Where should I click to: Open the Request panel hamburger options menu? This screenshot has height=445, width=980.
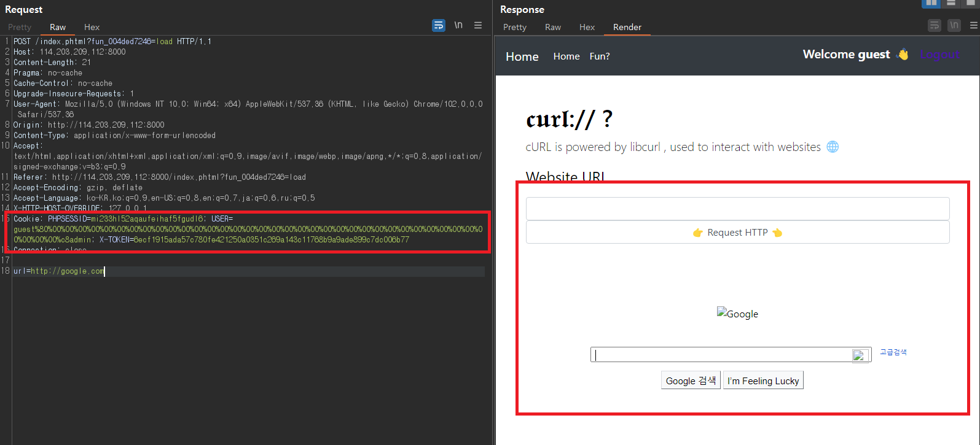coord(478,25)
